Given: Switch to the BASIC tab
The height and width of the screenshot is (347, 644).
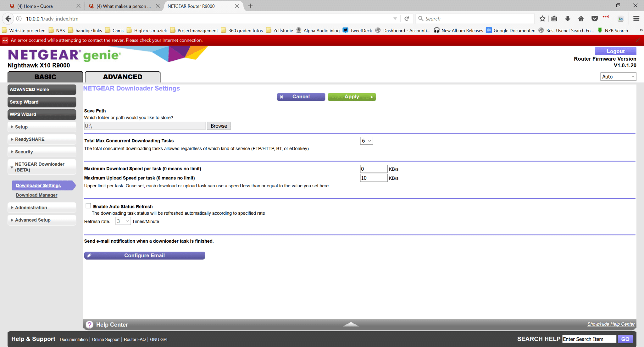Looking at the screenshot, I should point(45,77).
